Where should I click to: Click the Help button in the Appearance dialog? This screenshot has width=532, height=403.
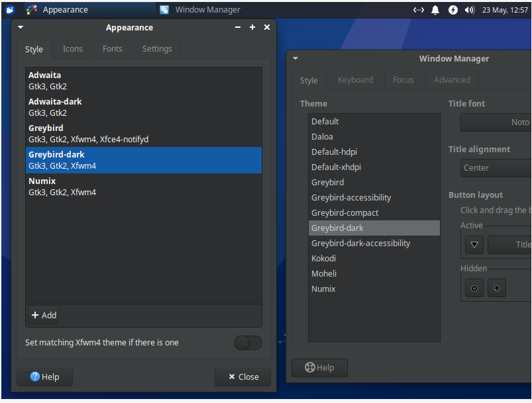pos(44,377)
